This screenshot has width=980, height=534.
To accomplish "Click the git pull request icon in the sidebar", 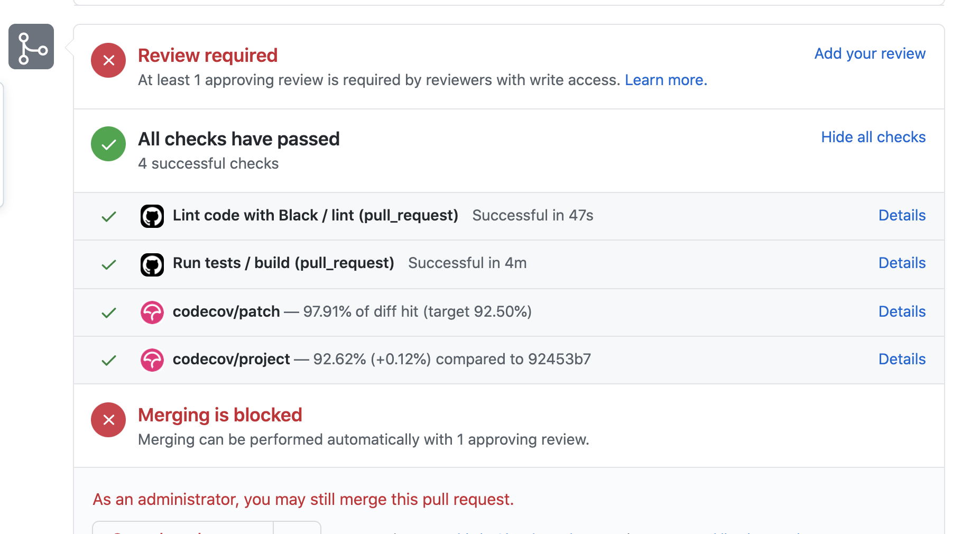I will coord(31,47).
